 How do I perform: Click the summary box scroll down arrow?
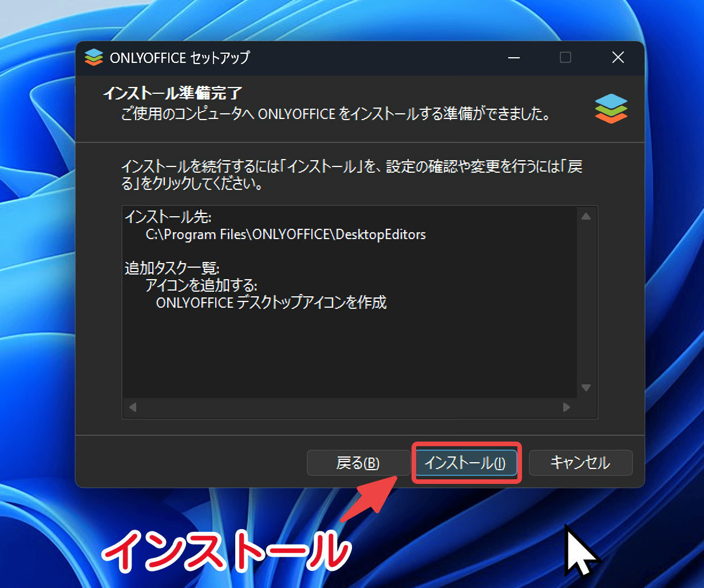point(586,388)
